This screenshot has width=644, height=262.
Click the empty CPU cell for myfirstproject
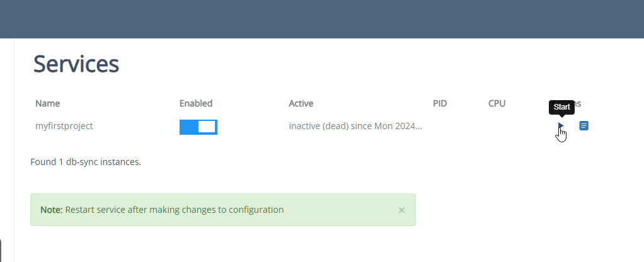click(497, 126)
